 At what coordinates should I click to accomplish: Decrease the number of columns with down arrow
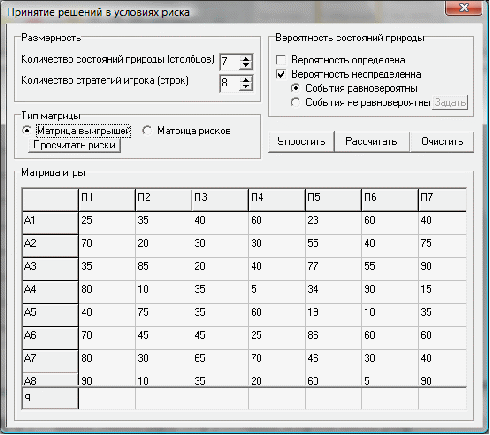(x=246, y=65)
